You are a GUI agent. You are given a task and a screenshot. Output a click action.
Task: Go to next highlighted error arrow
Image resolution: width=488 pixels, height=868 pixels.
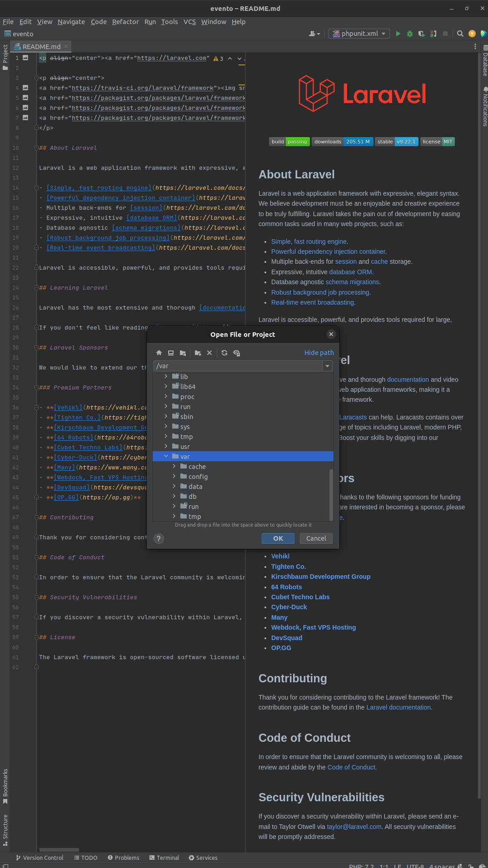239,58
